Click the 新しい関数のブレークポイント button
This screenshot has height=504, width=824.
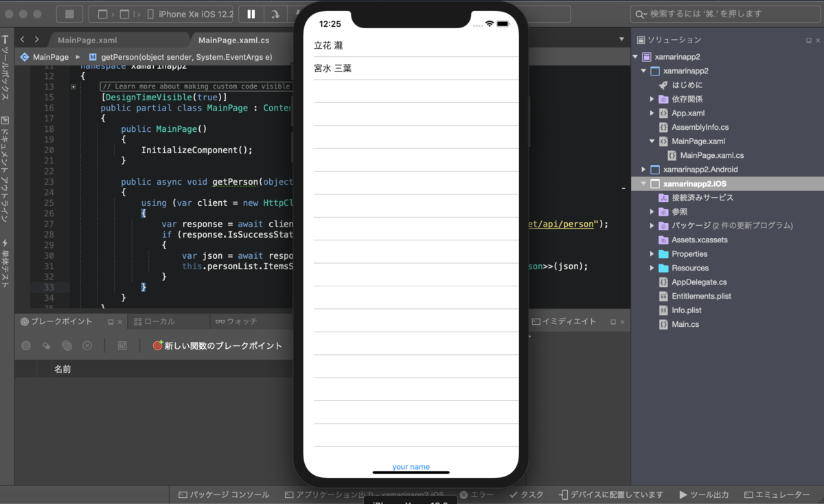click(x=216, y=345)
